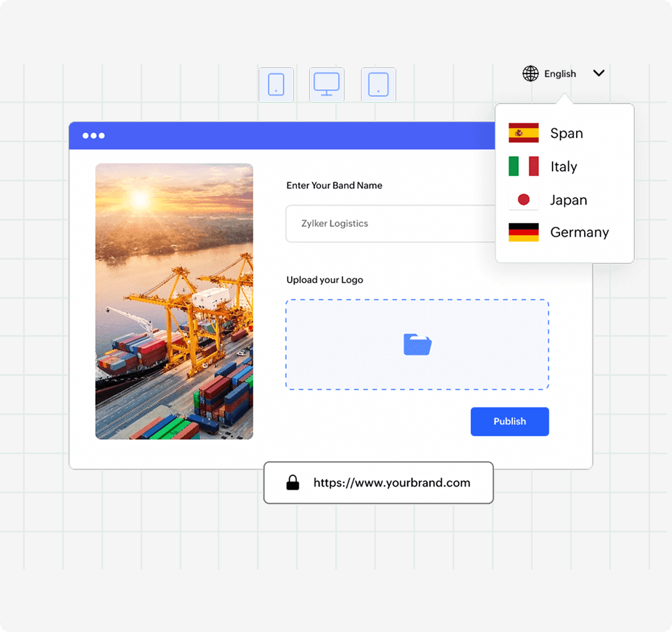
Task: Click the globe language icon
Action: click(x=530, y=74)
